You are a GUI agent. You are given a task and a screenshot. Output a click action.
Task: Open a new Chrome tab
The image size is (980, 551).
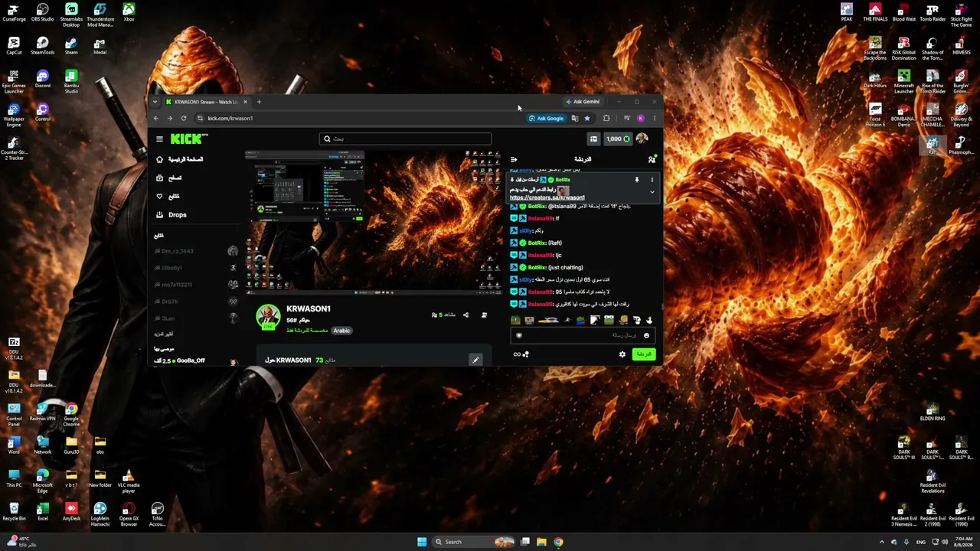click(x=259, y=102)
